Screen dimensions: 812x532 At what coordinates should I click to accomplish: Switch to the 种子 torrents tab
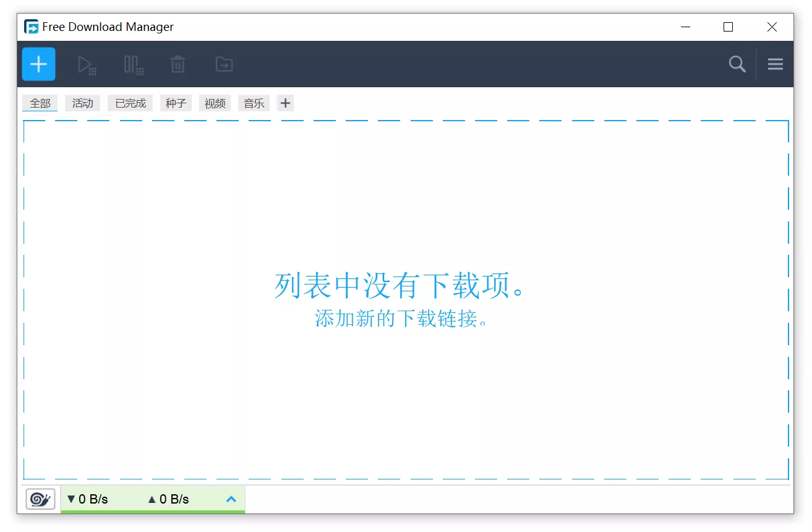click(x=176, y=103)
